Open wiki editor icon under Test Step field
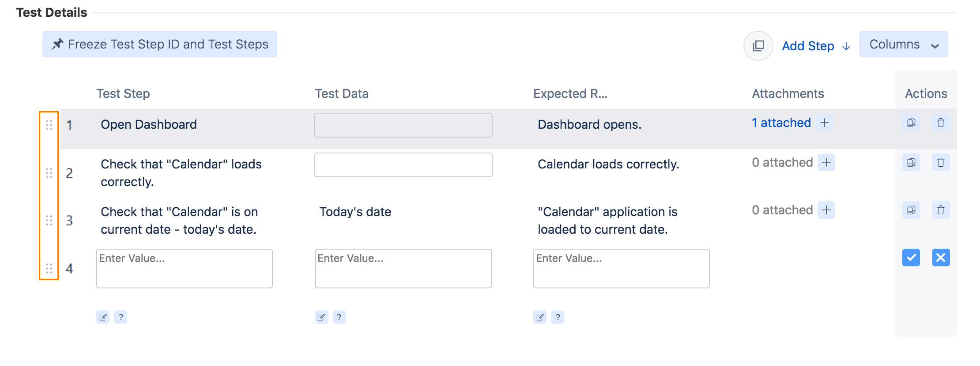The width and height of the screenshot is (980, 366). coord(103,317)
